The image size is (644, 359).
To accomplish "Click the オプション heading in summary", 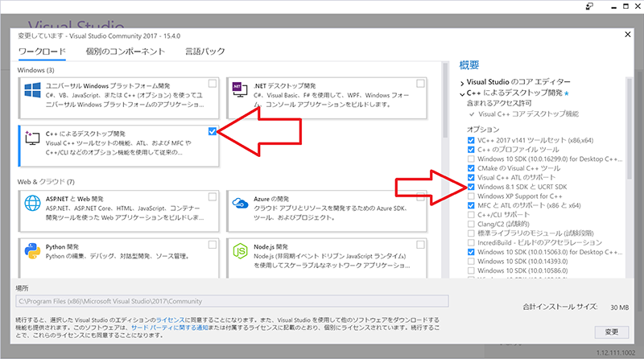I will click(483, 130).
